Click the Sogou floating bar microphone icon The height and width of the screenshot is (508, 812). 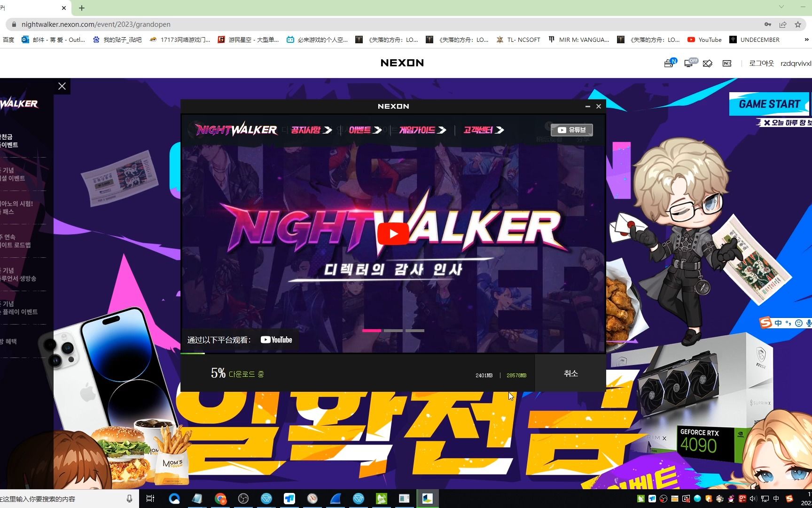(809, 323)
